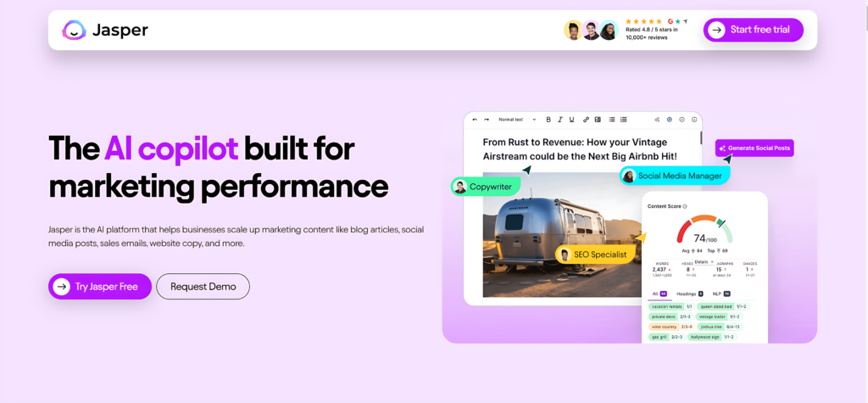Click the "hollywood sign" keyword chip
Image resolution: width=868 pixels, height=403 pixels.
pos(713,337)
